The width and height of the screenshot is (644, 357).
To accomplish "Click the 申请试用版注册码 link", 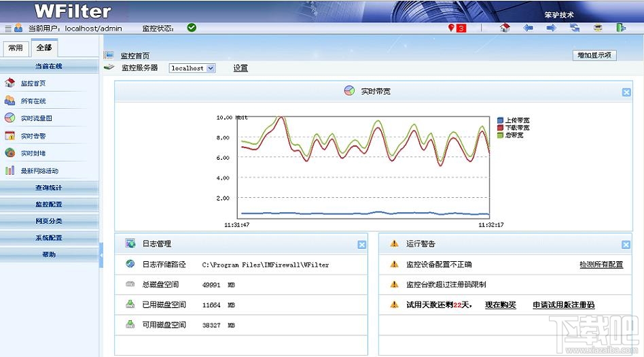I will pos(564,305).
